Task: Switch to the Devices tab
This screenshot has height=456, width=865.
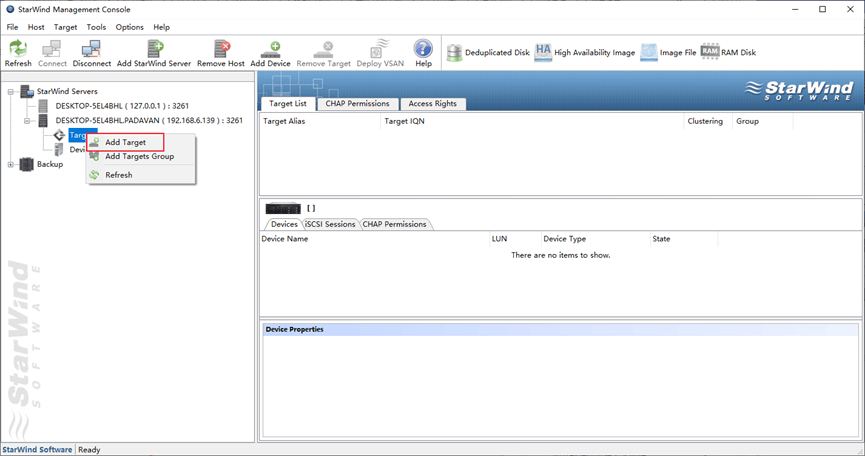Action: pos(284,224)
